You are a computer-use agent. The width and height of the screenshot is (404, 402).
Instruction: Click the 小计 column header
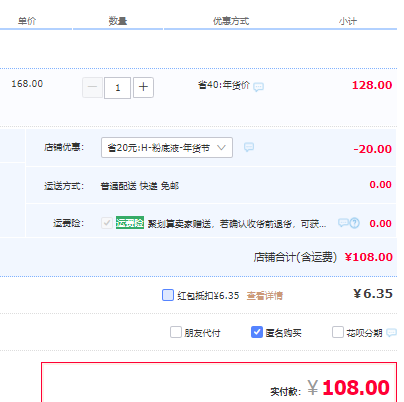(x=348, y=21)
